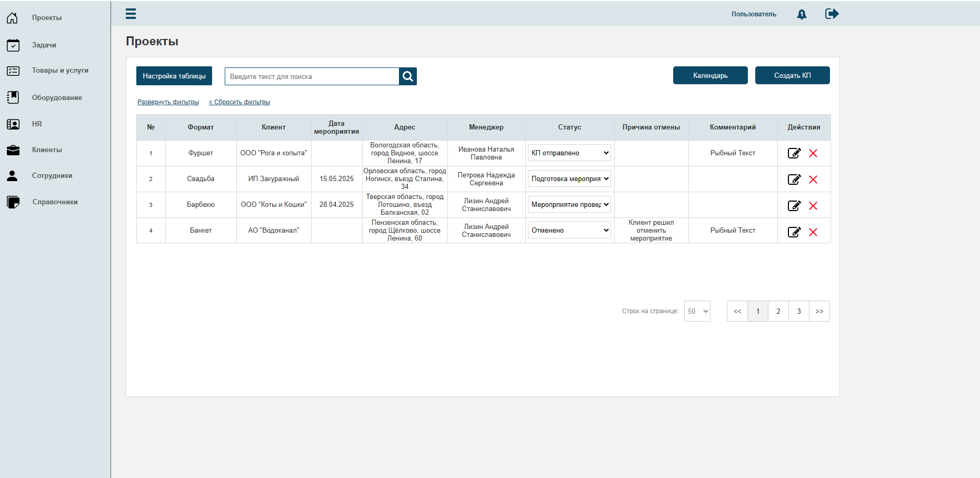Screen dimensions: 980x478
Task: Edit the Фуршет project row
Action: 794,153
